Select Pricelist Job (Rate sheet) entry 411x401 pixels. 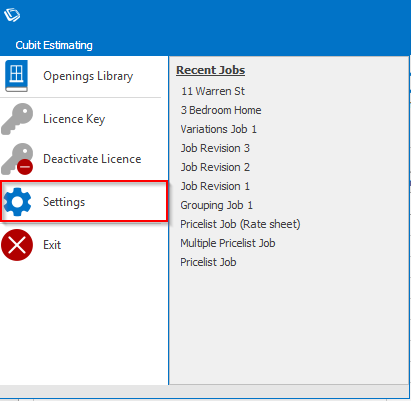(x=240, y=224)
